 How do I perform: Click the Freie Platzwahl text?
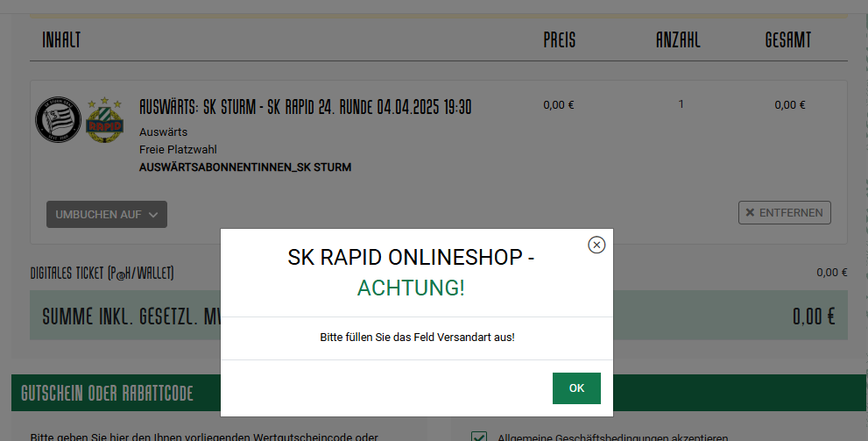coord(178,150)
